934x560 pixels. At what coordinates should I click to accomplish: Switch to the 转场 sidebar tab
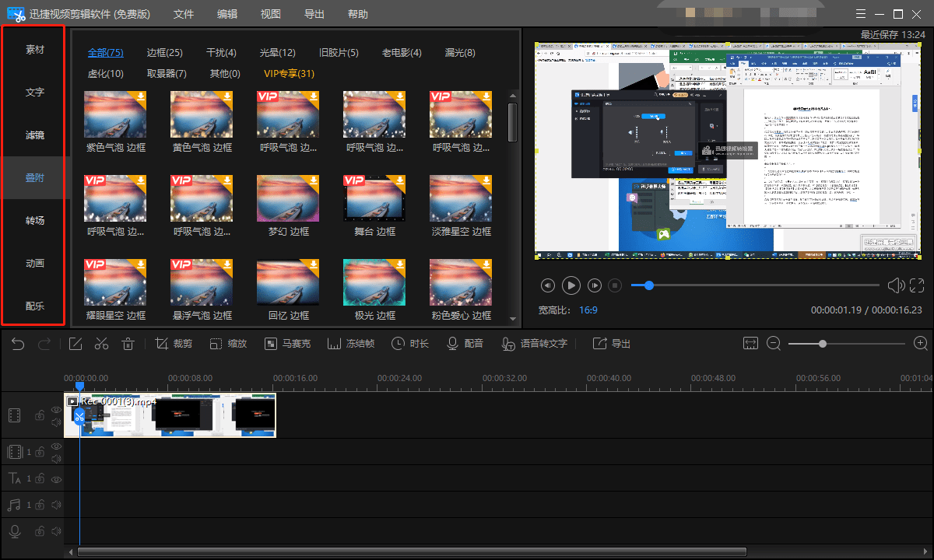(x=35, y=220)
